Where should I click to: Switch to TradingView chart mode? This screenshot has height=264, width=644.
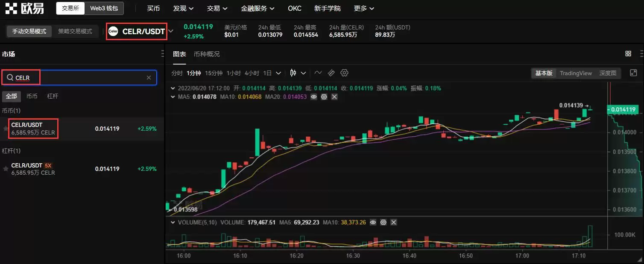click(x=576, y=73)
